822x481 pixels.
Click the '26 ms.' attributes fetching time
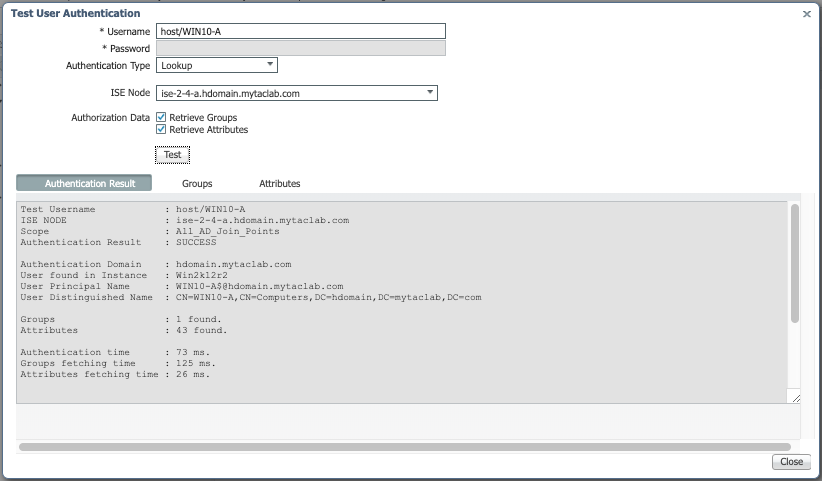point(193,374)
